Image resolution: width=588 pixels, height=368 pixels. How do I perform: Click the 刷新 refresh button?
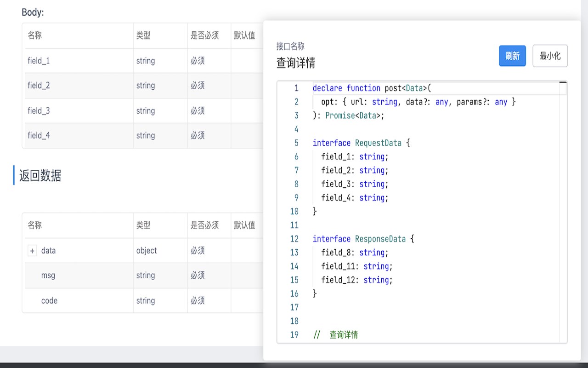click(512, 56)
